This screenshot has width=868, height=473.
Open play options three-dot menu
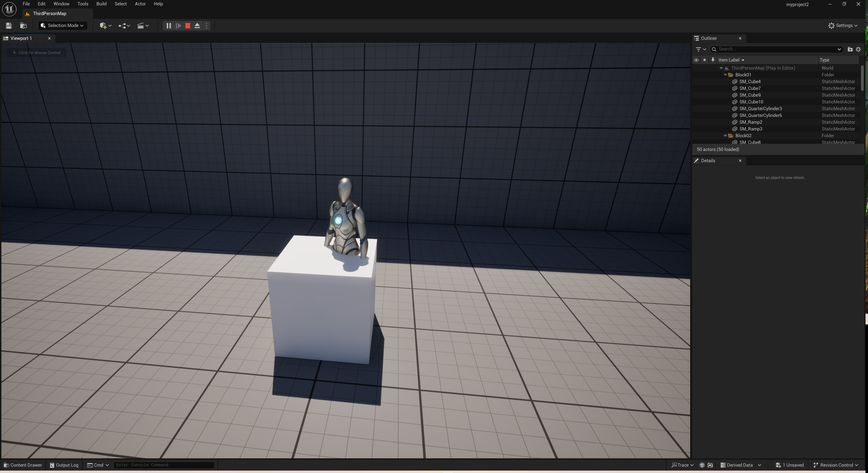coord(206,26)
